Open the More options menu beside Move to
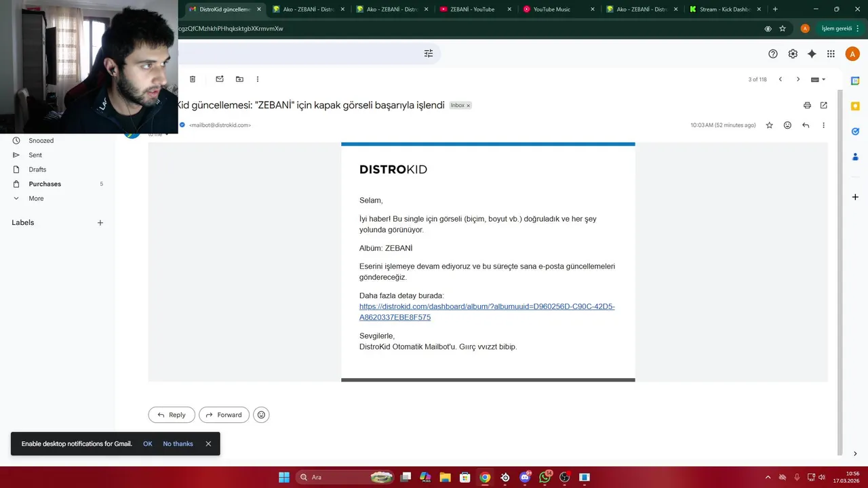This screenshot has height=488, width=868. 258,79
